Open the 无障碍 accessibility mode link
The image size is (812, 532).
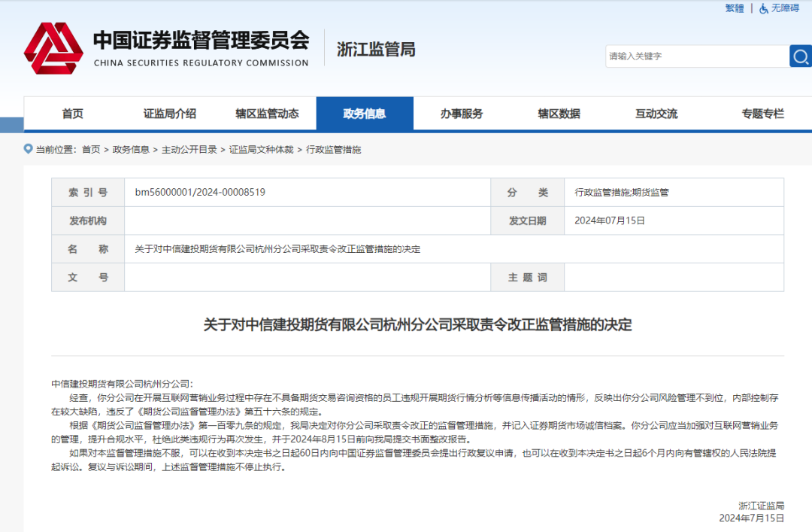(785, 8)
